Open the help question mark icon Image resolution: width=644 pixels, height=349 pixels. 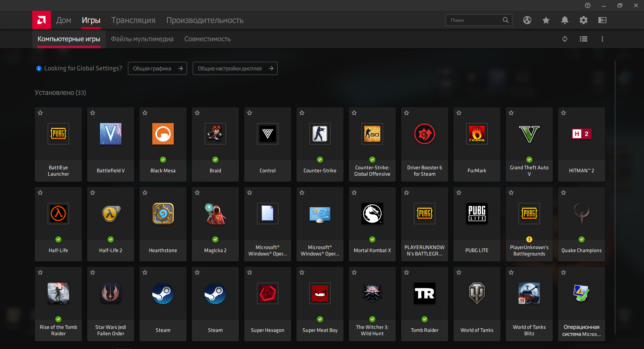tap(588, 5)
